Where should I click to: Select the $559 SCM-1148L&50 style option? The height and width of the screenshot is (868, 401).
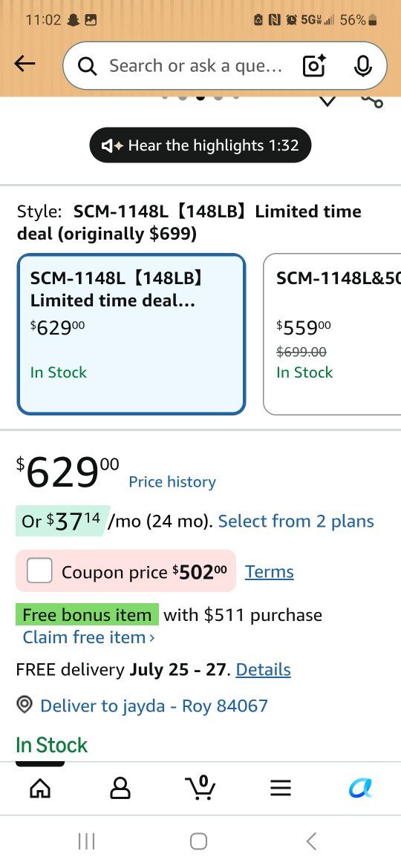332,334
